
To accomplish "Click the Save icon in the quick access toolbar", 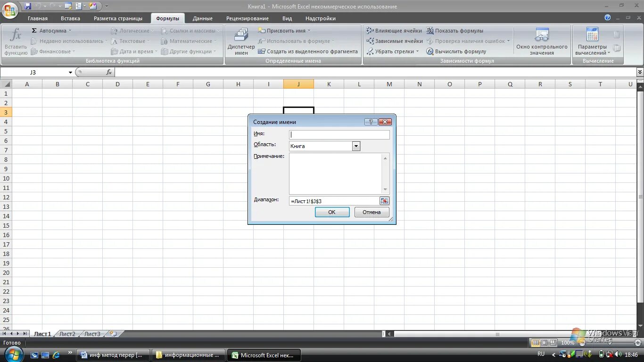I will click(28, 6).
